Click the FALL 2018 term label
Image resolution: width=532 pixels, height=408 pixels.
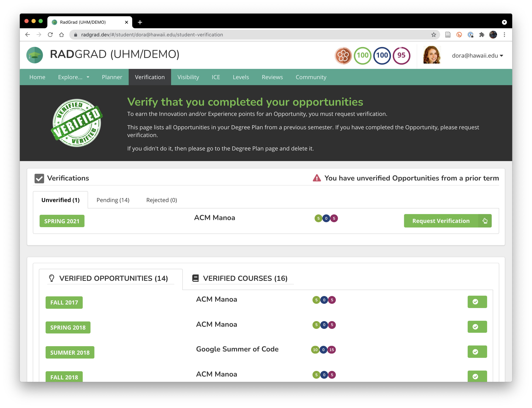click(x=64, y=377)
